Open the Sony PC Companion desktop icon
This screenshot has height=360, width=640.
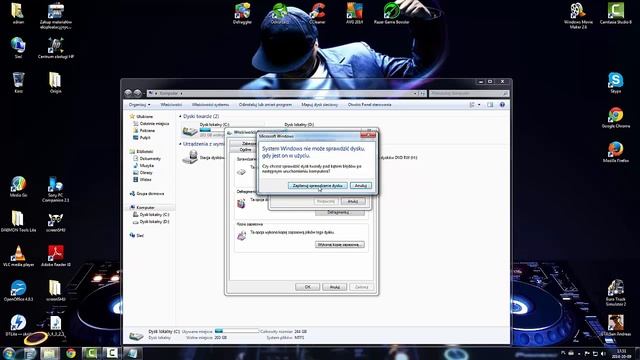(x=56, y=189)
